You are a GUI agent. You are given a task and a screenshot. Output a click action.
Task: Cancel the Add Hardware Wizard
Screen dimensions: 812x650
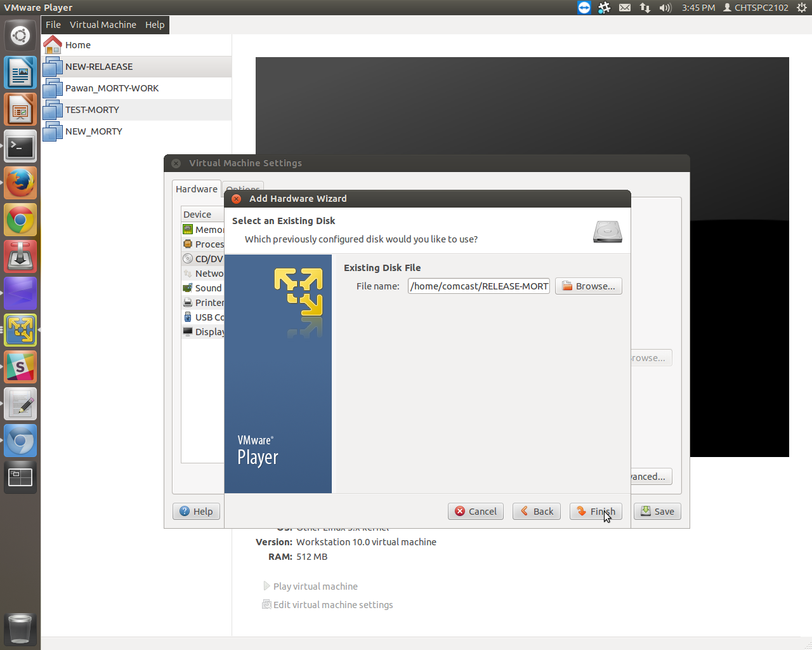pyautogui.click(x=475, y=512)
